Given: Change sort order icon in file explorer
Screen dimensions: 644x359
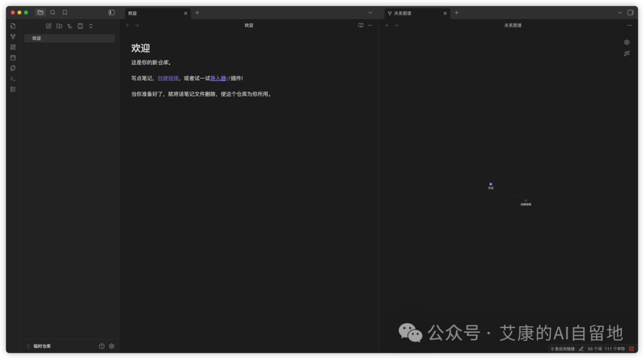Looking at the screenshot, I should tap(70, 26).
